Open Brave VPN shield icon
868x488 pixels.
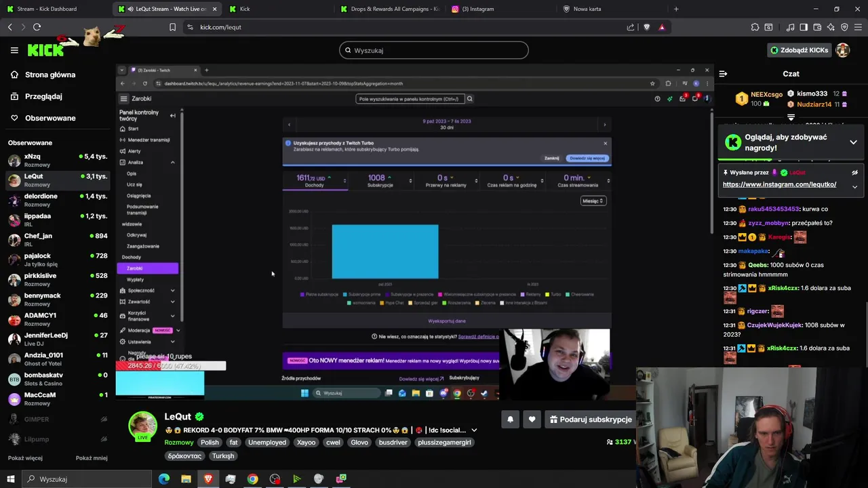coord(844,27)
